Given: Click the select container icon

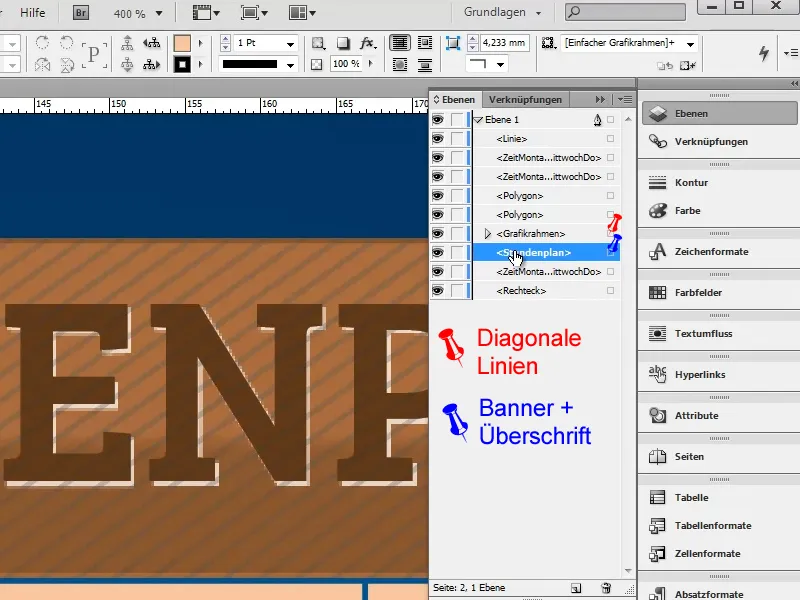Looking at the screenshot, I should tap(127, 43).
